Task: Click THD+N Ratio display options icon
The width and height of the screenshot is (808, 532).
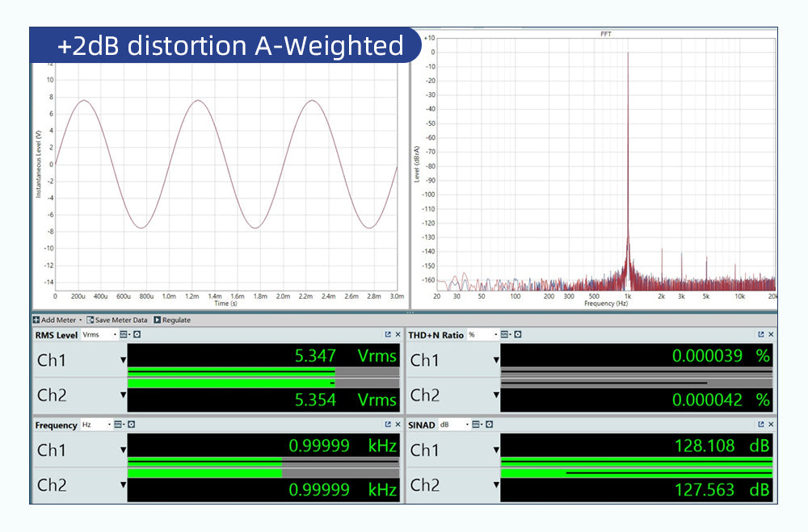Action: tap(504, 334)
